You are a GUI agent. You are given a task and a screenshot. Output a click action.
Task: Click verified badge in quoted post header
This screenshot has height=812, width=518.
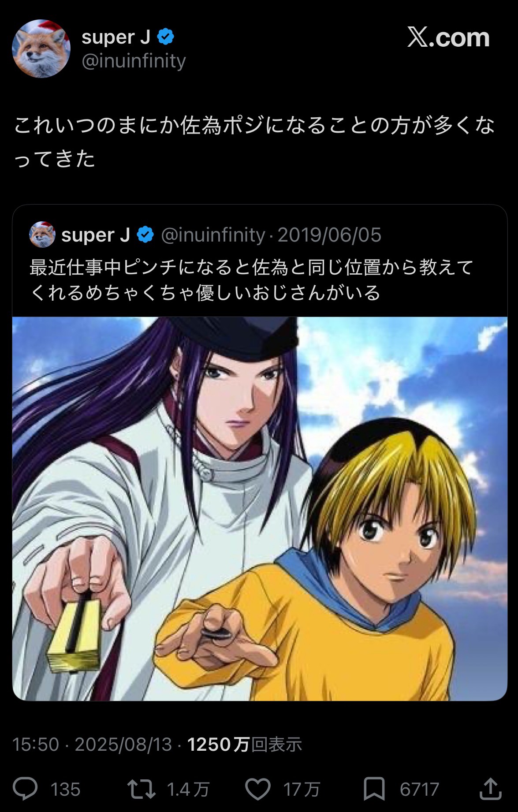click(145, 235)
